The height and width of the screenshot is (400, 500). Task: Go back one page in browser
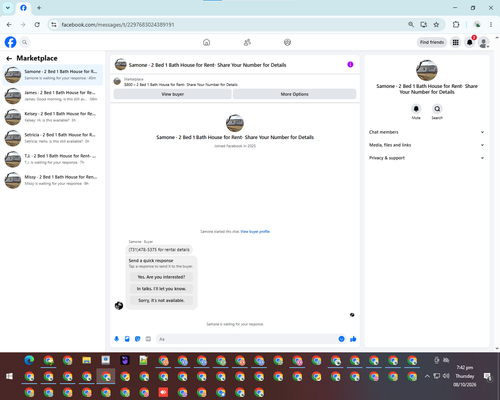pos(9,24)
